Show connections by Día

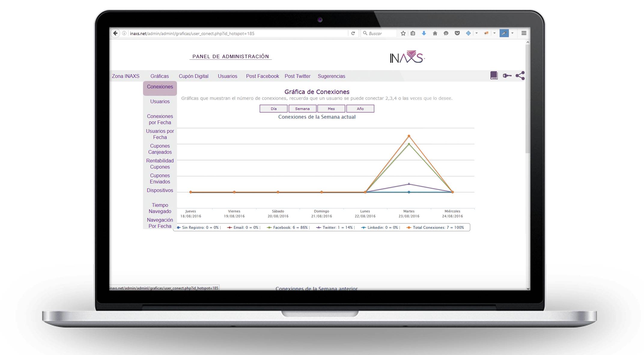(x=273, y=109)
